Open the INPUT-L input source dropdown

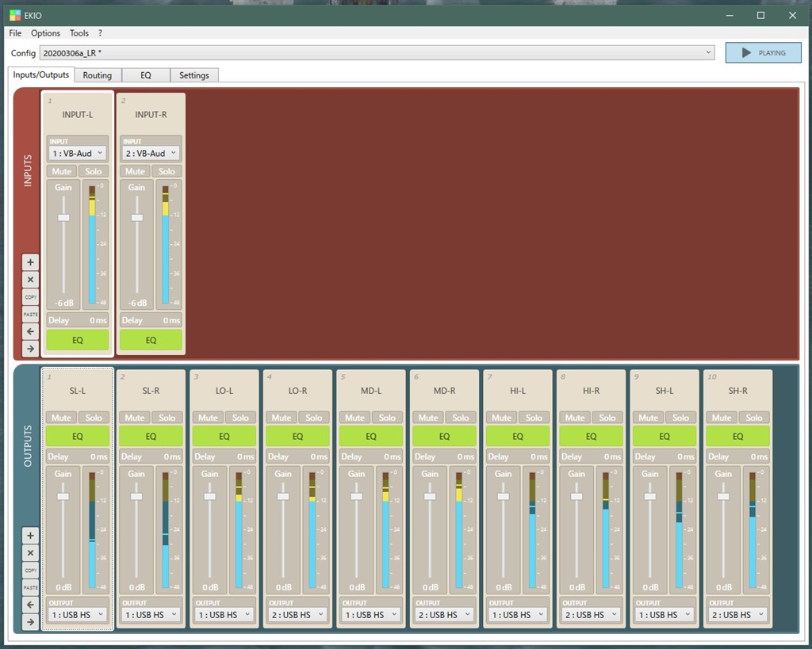point(77,153)
